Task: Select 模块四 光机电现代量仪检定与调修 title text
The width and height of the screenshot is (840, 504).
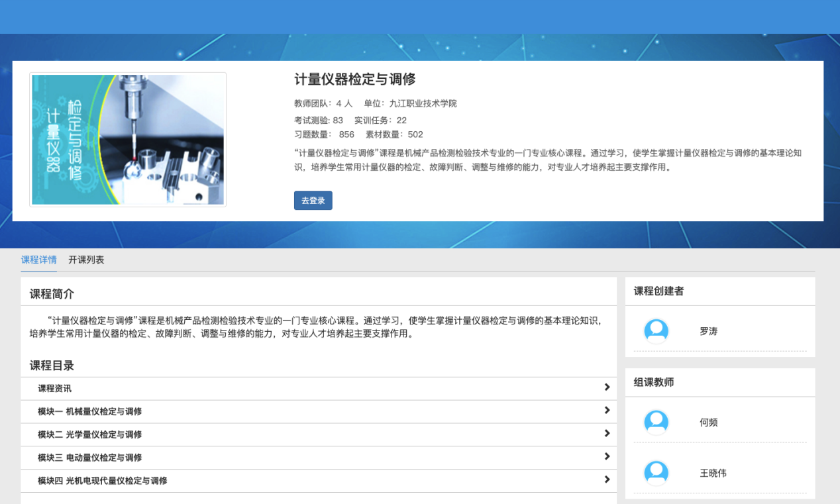Action: 102,481
